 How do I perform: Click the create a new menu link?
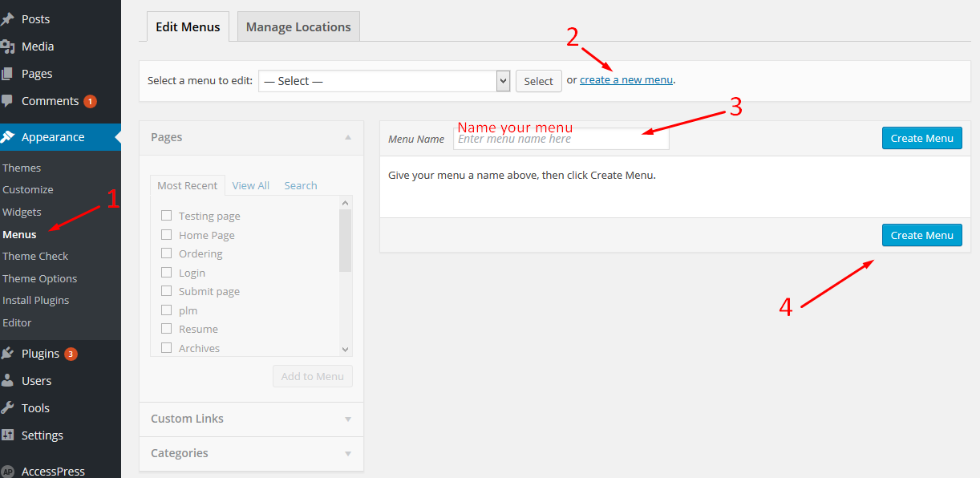tap(626, 79)
